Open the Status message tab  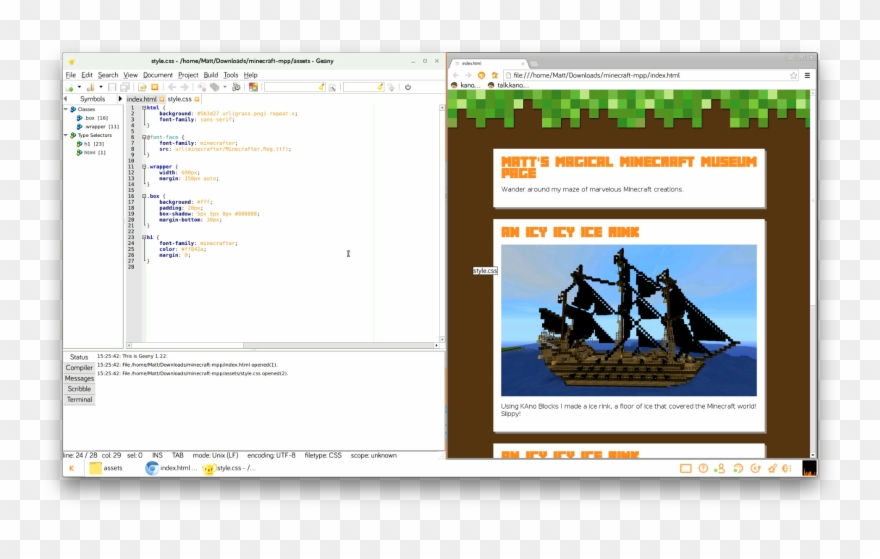click(x=79, y=357)
